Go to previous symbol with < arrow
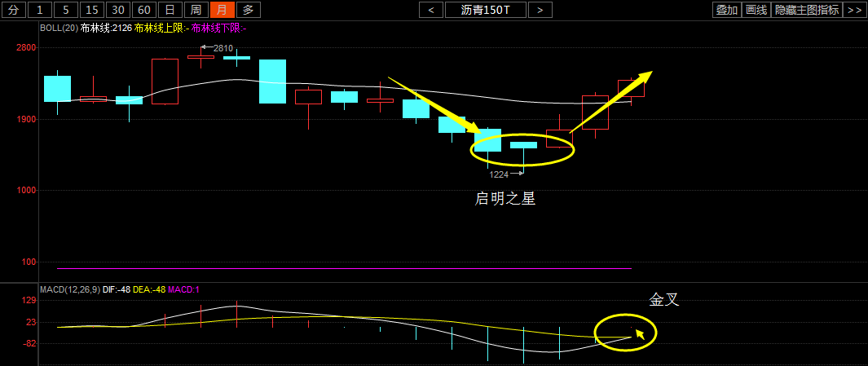The height and width of the screenshot is (366, 868). coord(430,10)
